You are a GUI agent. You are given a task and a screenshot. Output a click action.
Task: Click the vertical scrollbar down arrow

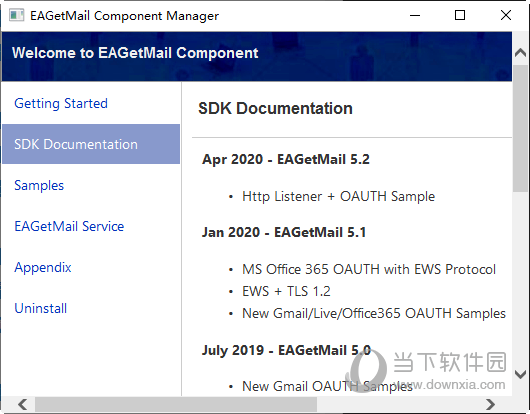pyautogui.click(x=520, y=374)
